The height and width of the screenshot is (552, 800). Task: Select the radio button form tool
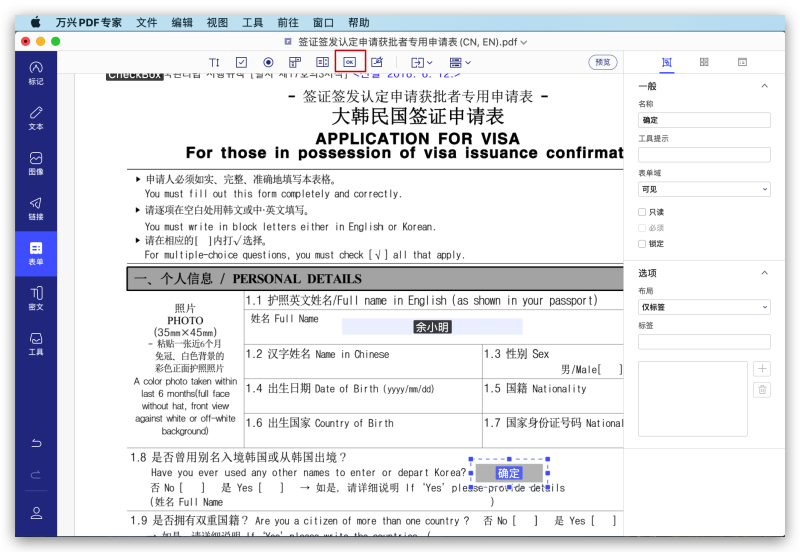pos(268,62)
